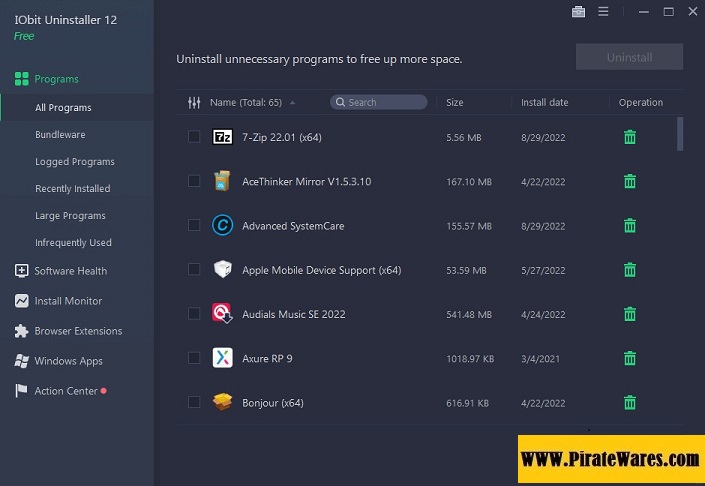
Task: Sort programs by Size column header
Action: pos(455,102)
